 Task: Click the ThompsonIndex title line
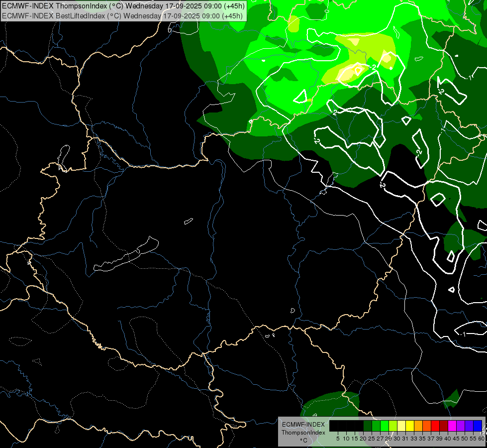(x=123, y=6)
